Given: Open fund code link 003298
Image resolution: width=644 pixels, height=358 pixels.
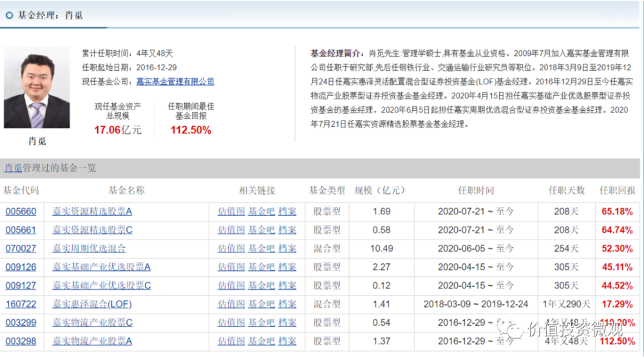Looking at the screenshot, I should point(21,341).
